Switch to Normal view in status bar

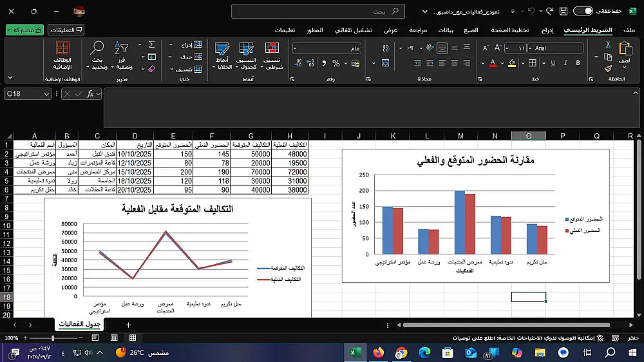tap(133, 338)
